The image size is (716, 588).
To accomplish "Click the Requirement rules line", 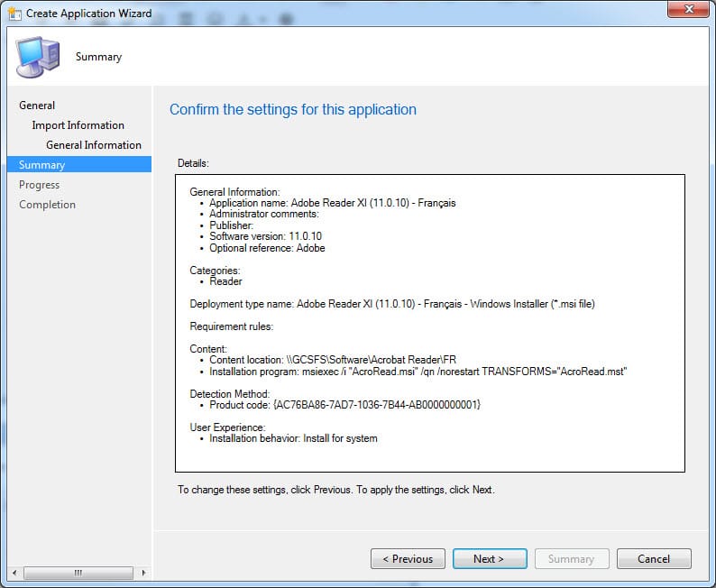I will (x=232, y=326).
